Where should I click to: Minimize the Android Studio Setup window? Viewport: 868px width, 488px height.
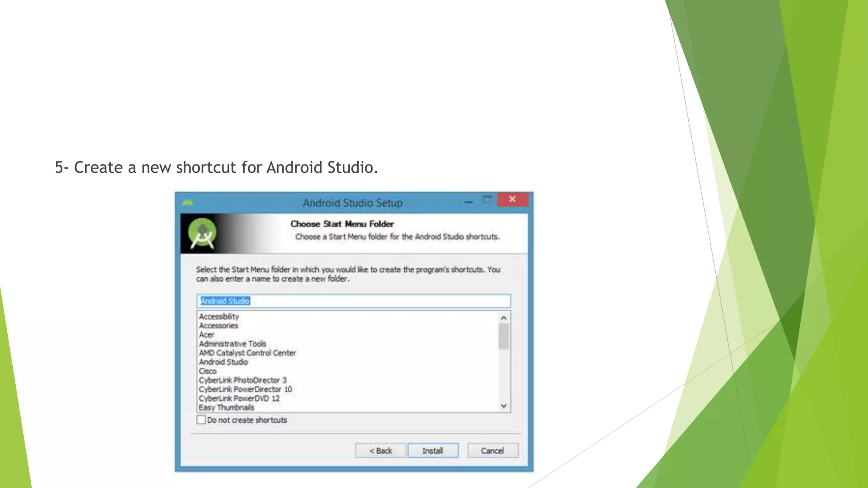pos(469,202)
